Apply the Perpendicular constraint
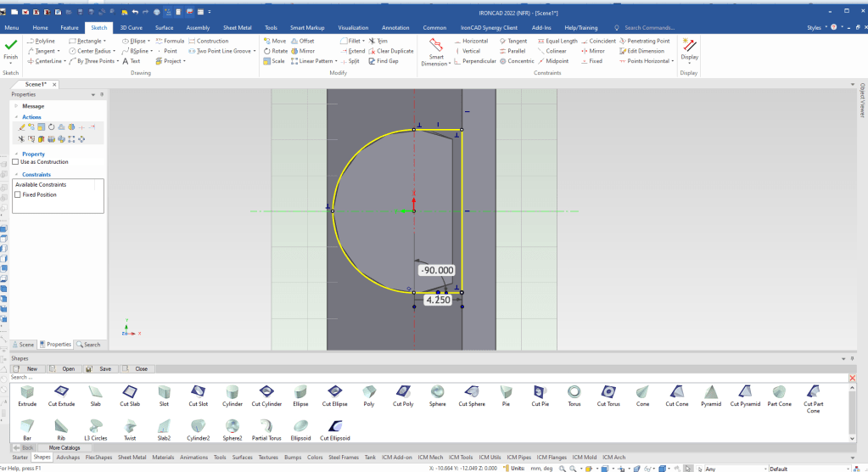The height and width of the screenshot is (472, 868). pyautogui.click(x=473, y=61)
